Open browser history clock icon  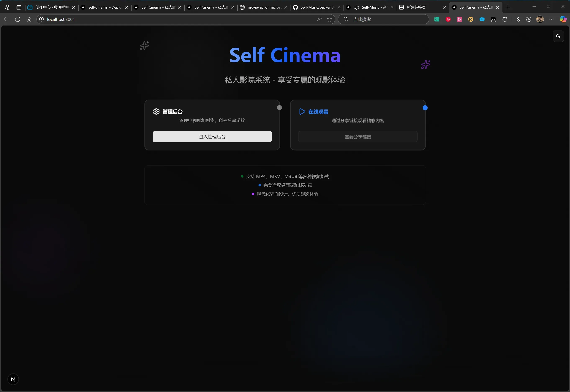click(529, 19)
